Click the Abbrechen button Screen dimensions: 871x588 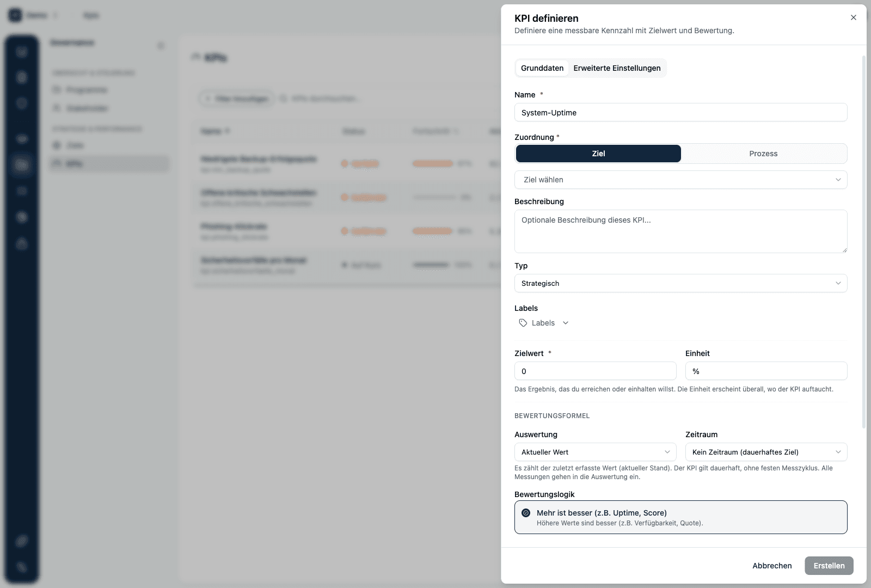[772, 566]
